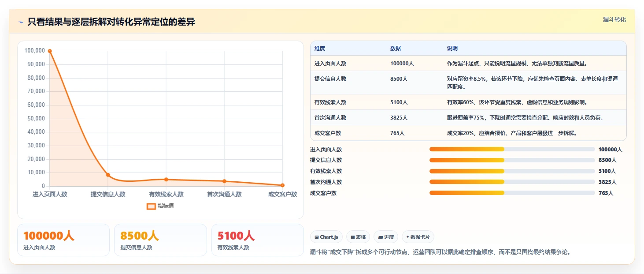The height and width of the screenshot is (274, 644).
Task: Click the 50,000 y-axis label
Action: pos(36,119)
